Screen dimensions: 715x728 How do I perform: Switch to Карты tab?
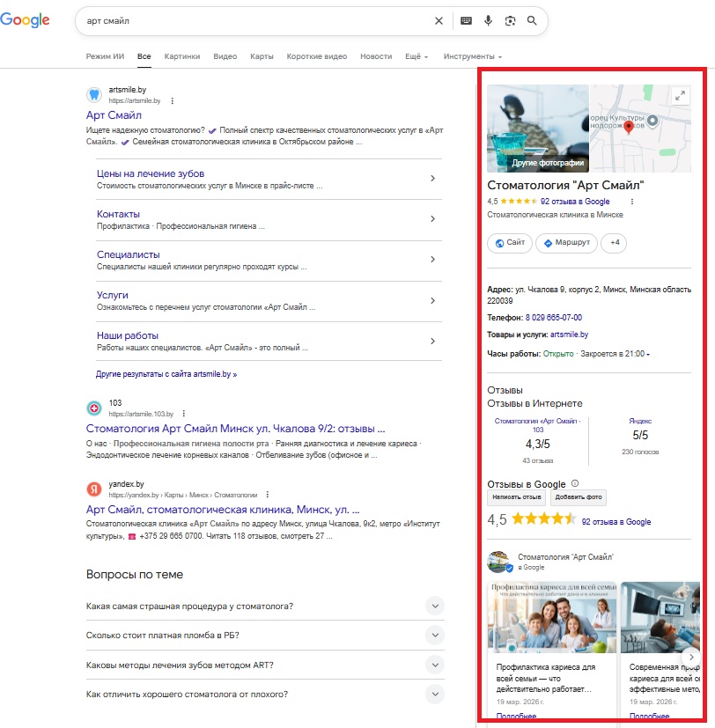click(x=262, y=56)
